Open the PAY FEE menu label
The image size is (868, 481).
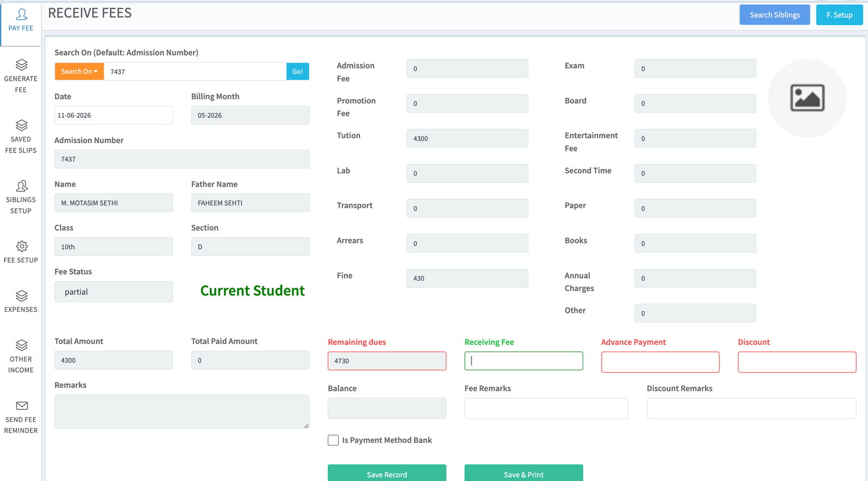(x=21, y=28)
